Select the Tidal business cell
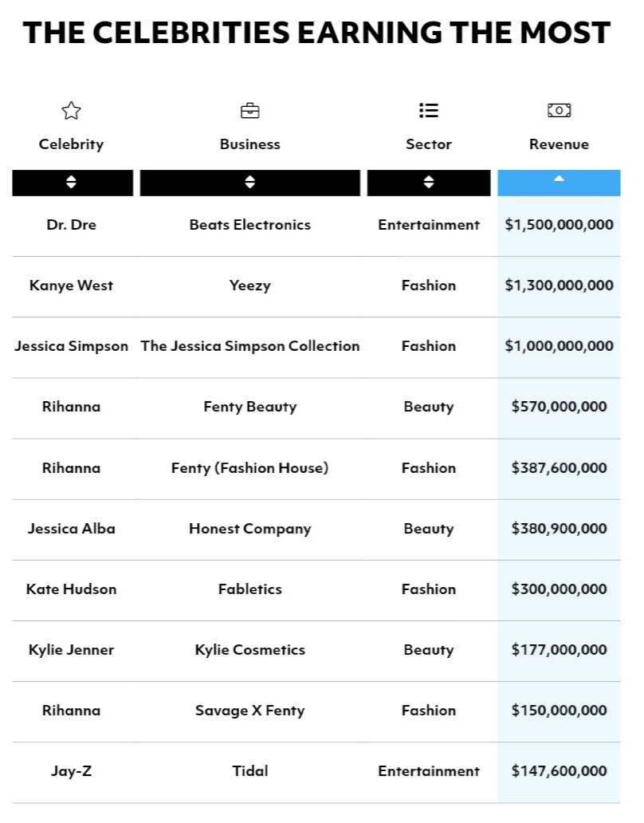The width and height of the screenshot is (644, 823). pos(250,771)
